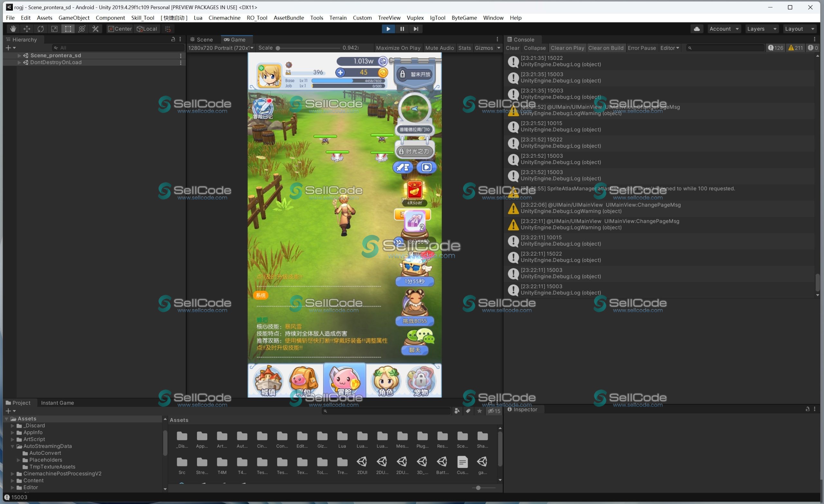
Task: Toggle Clear on Play in Console
Action: pyautogui.click(x=567, y=48)
